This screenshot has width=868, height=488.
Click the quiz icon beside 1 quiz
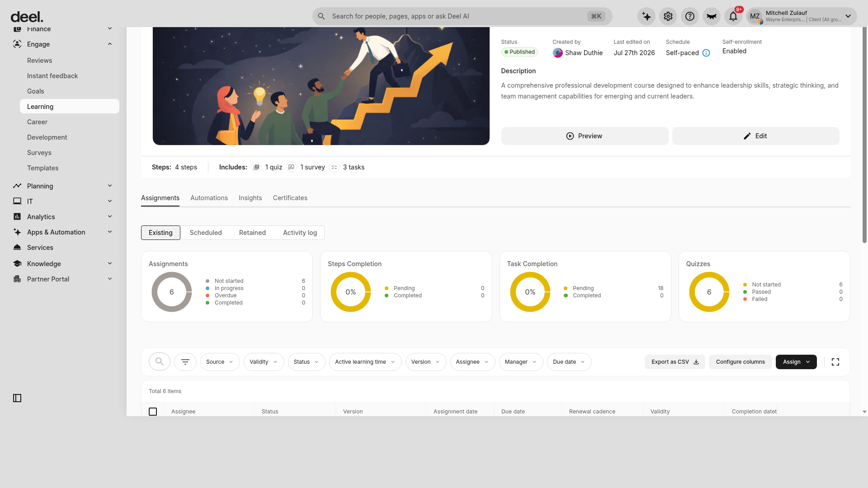tap(256, 167)
